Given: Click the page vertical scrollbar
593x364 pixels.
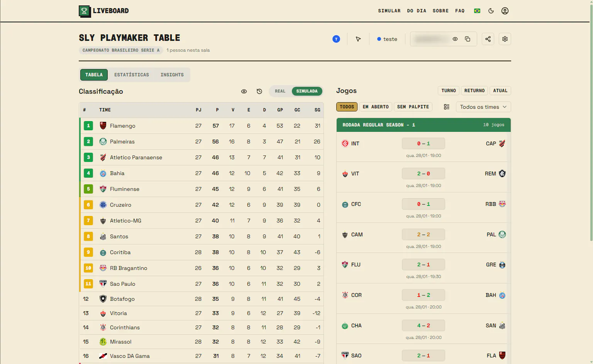Looking at the screenshot, I should point(591,123).
